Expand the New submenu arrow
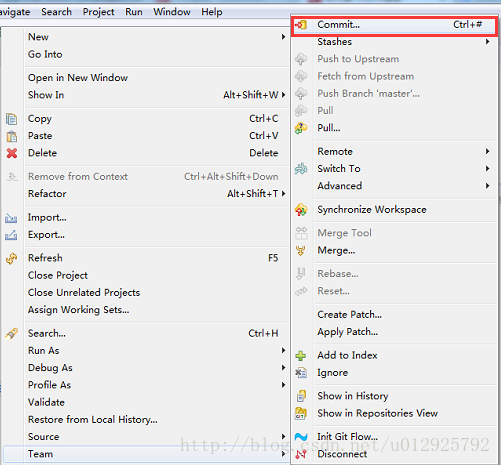The width and height of the screenshot is (501, 465). pos(283,37)
